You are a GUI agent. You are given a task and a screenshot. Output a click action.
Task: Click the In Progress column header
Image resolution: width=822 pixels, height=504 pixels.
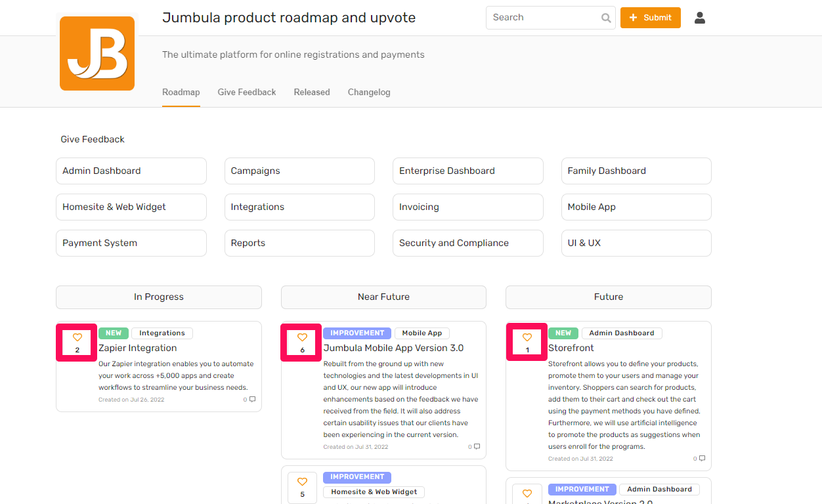click(159, 297)
